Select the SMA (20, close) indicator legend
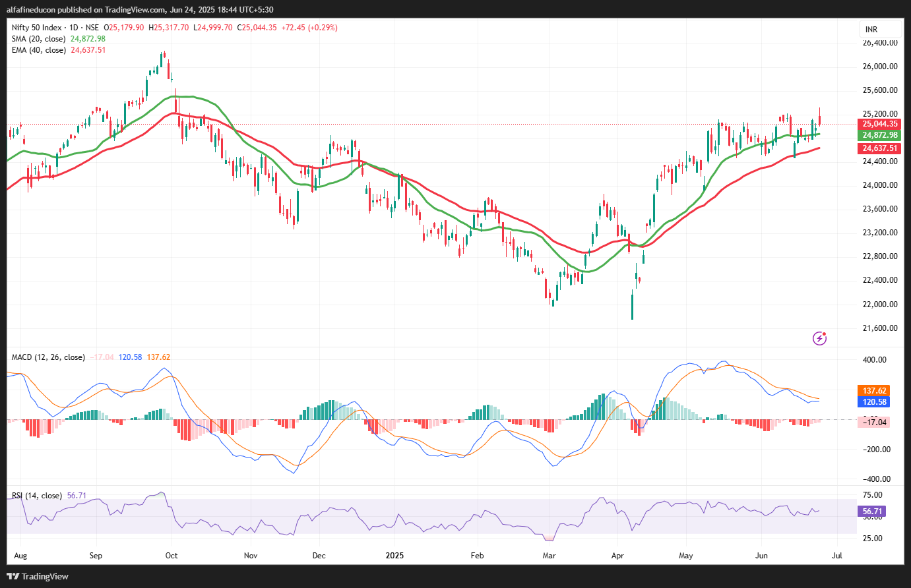The image size is (911, 588). pyautogui.click(x=40, y=39)
